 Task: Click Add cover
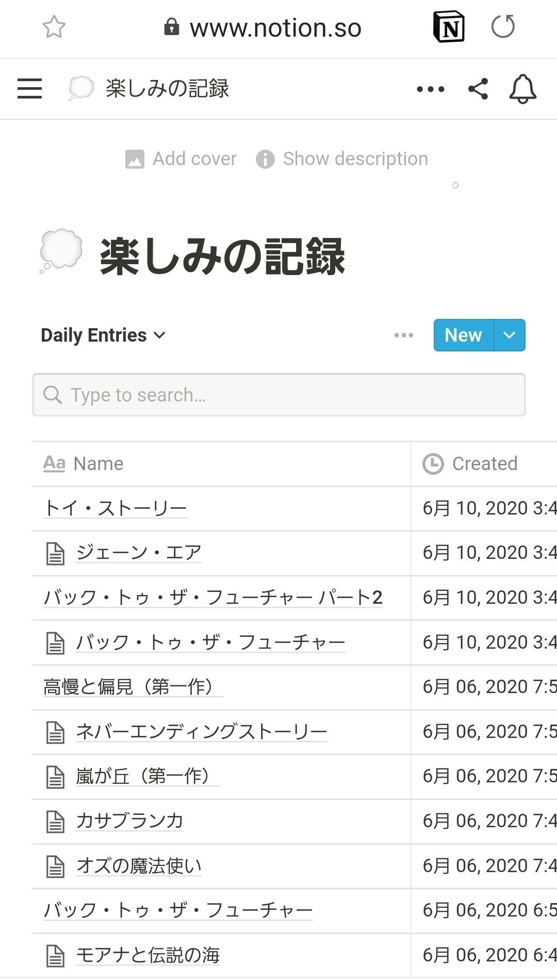point(181,159)
